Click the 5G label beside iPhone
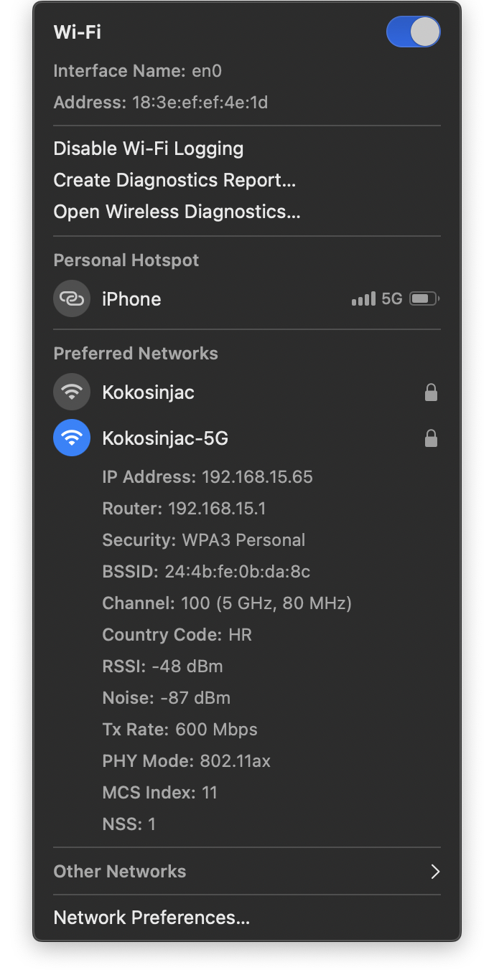The image size is (494, 980). coord(391,298)
